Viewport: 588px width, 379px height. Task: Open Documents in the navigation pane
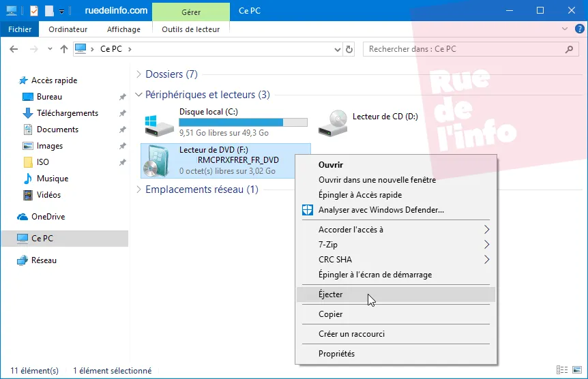tap(57, 130)
